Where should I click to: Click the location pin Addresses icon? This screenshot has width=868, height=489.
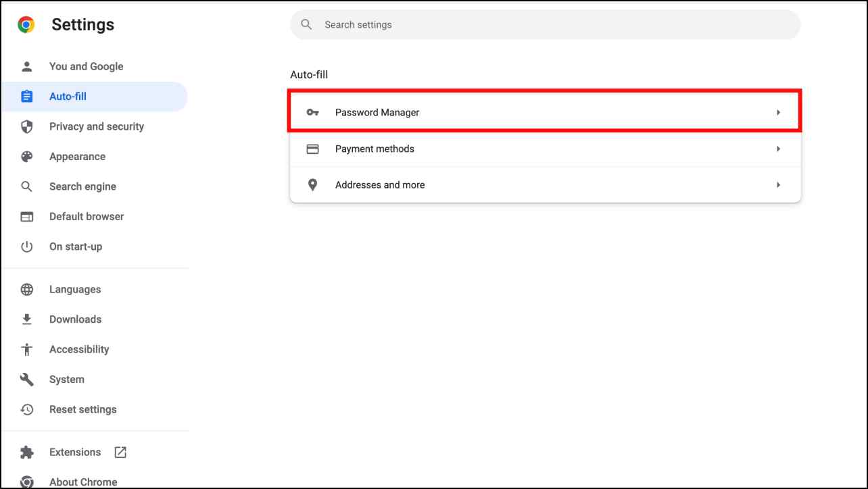click(312, 185)
